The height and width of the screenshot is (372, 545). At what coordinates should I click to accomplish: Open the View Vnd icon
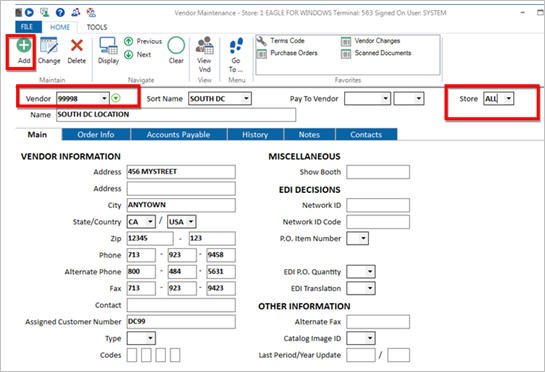click(x=204, y=46)
